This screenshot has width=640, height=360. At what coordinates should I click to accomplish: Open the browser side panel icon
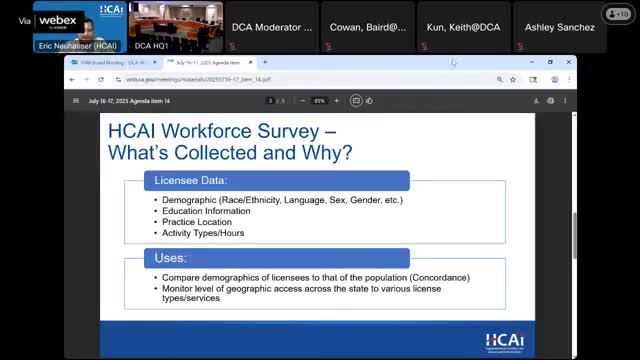pos(533,80)
